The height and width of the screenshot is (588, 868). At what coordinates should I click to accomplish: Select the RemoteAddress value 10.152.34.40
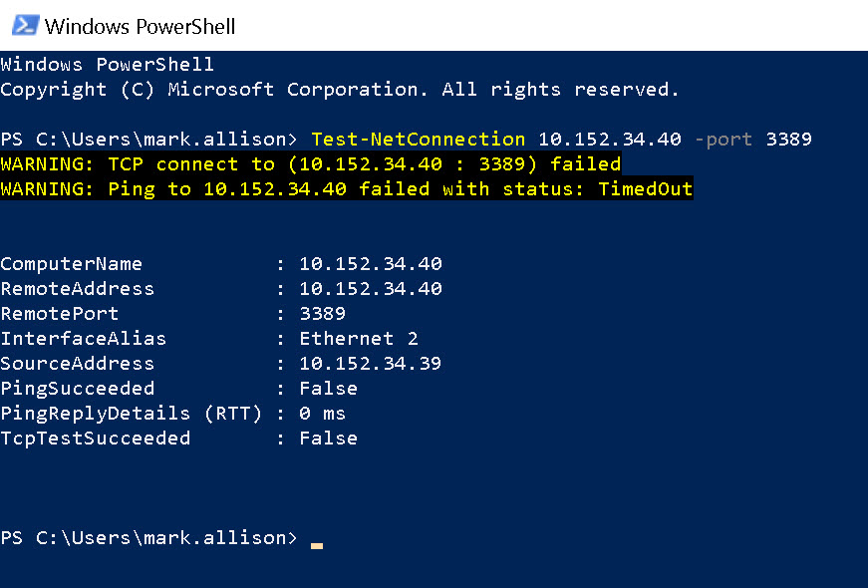(371, 288)
